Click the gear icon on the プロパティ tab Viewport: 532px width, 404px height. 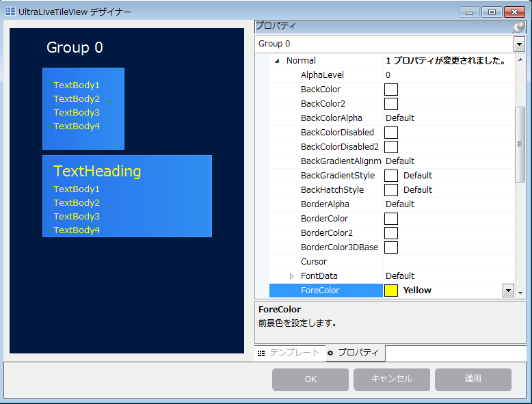[330, 353]
